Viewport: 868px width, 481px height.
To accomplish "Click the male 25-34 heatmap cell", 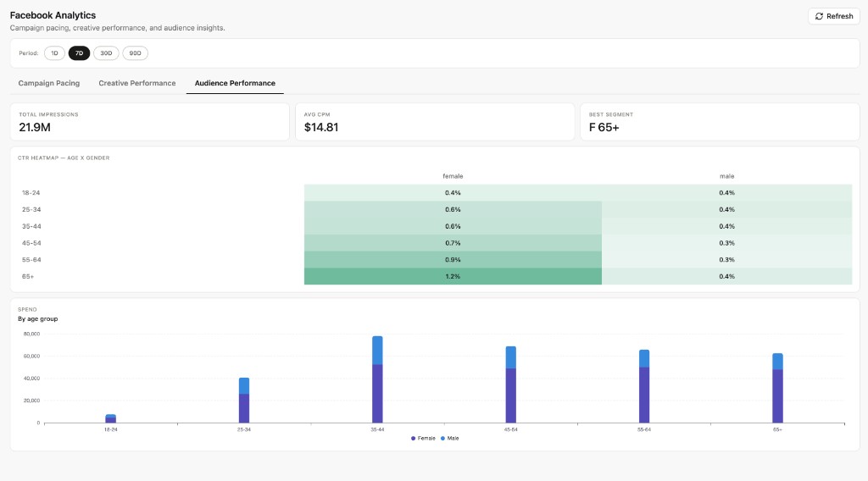I will click(x=726, y=209).
